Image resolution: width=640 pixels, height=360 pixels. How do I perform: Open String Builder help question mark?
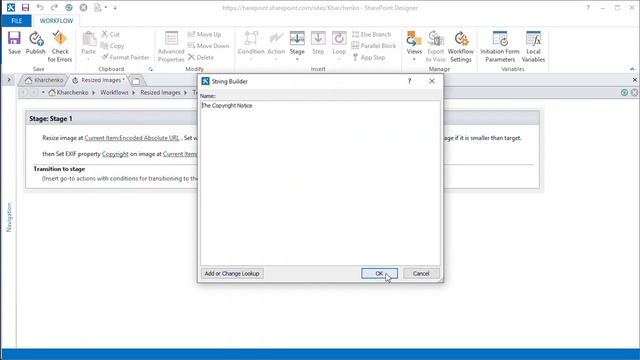(x=409, y=81)
